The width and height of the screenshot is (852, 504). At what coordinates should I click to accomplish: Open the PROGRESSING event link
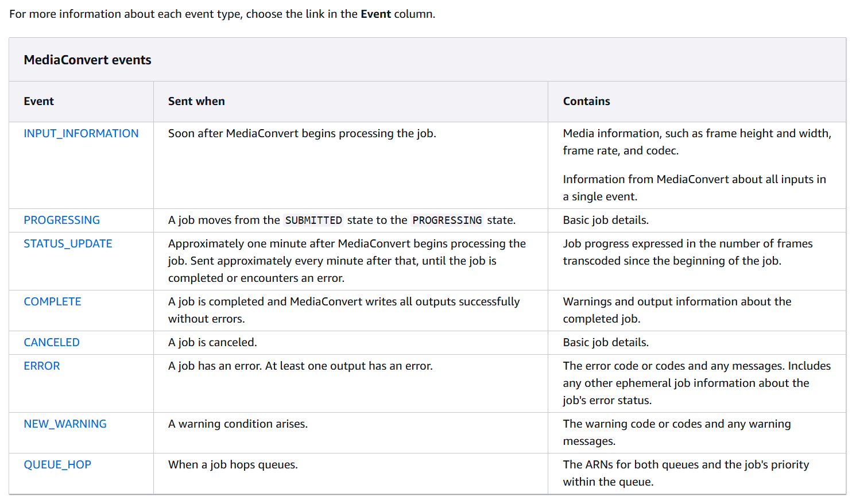coord(61,220)
